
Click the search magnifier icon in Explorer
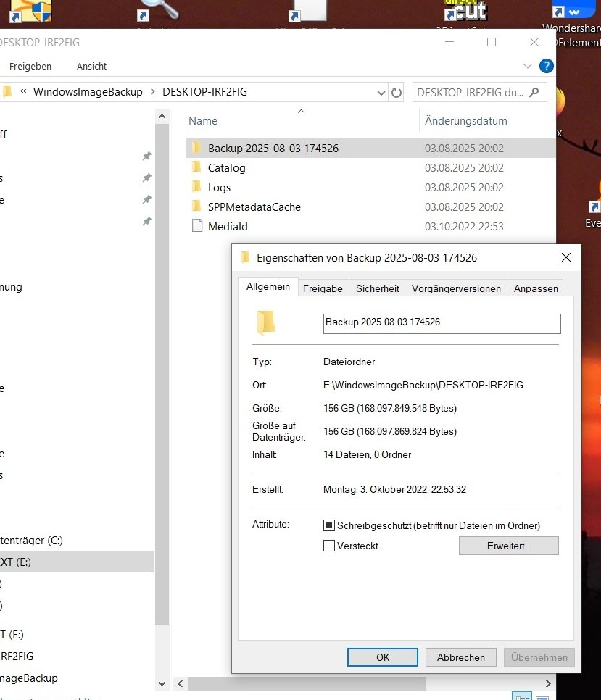tap(534, 93)
